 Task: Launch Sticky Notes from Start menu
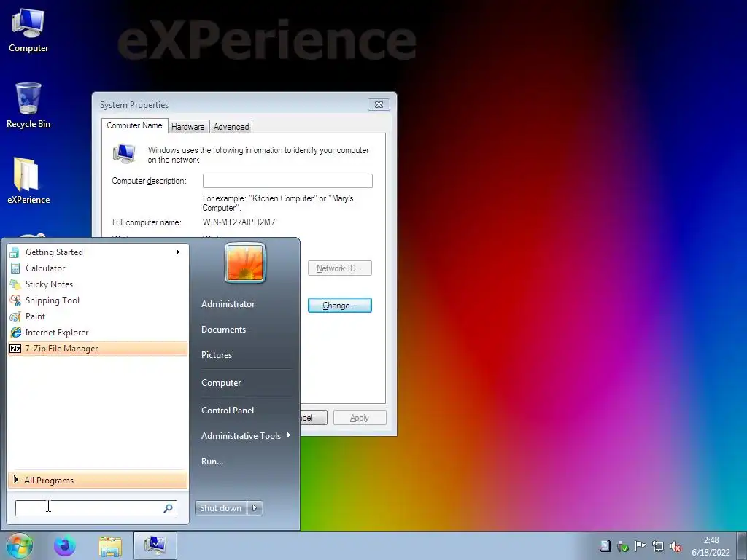(x=98, y=284)
